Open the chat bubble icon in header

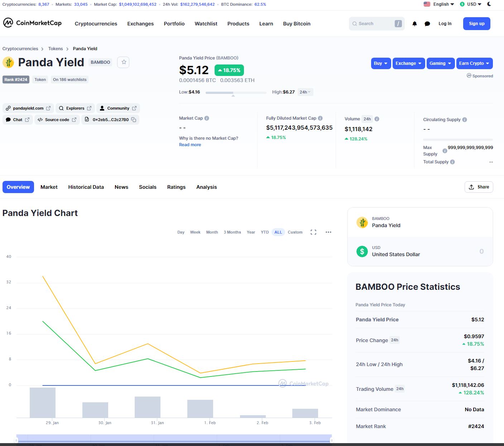(x=427, y=24)
